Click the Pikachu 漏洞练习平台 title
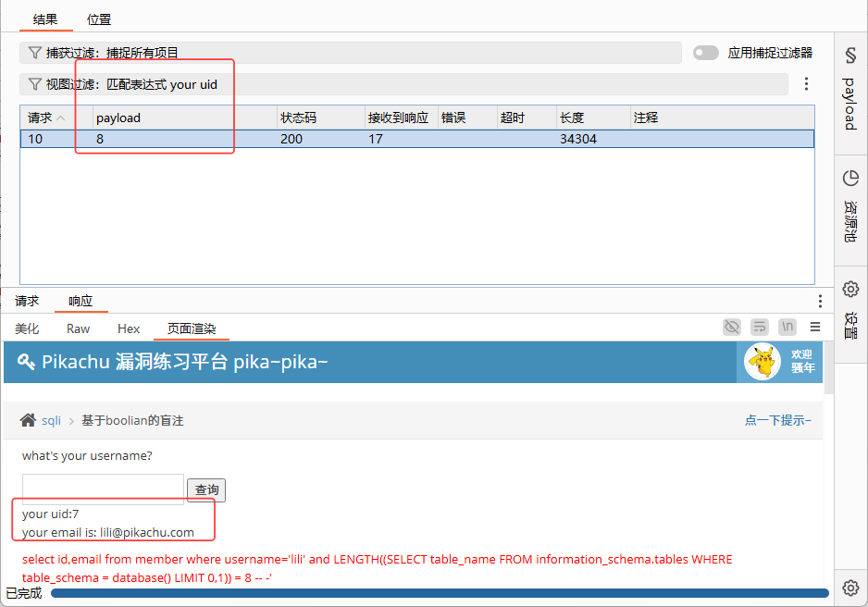 185,362
